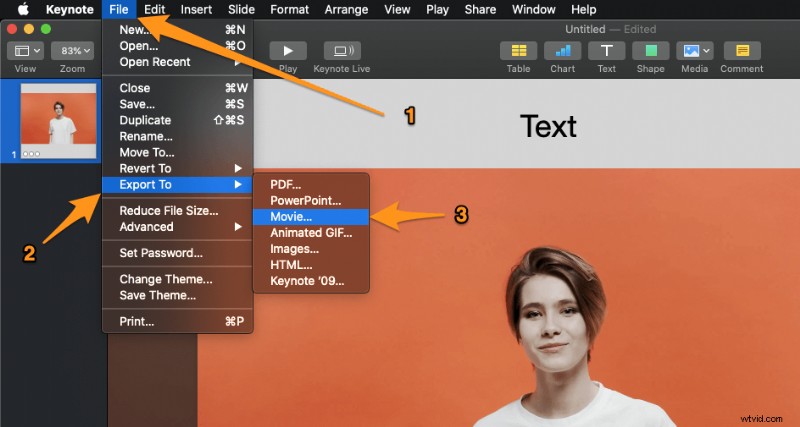Choose Set Password... menu item
The image size is (800, 427).
[x=178, y=253]
